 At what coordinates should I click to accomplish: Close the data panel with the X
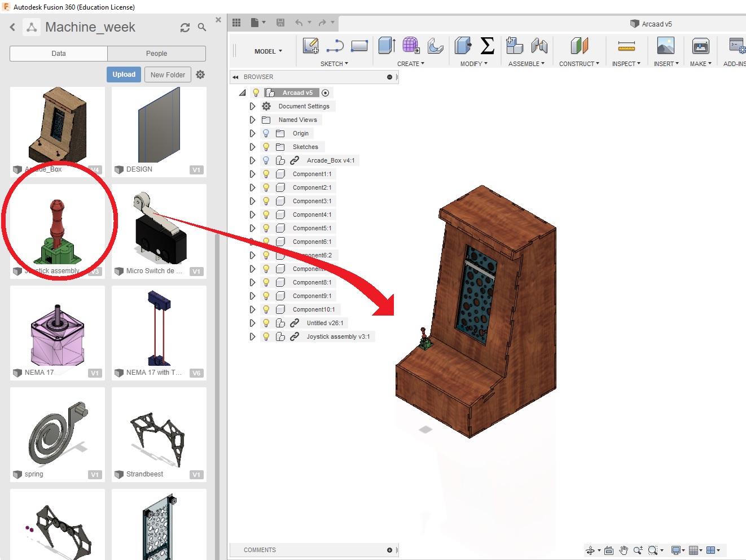pos(218,20)
